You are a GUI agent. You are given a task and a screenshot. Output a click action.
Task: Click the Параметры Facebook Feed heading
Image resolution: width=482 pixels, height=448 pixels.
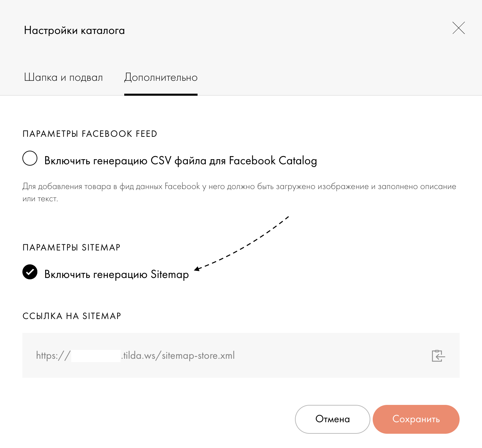point(90,134)
